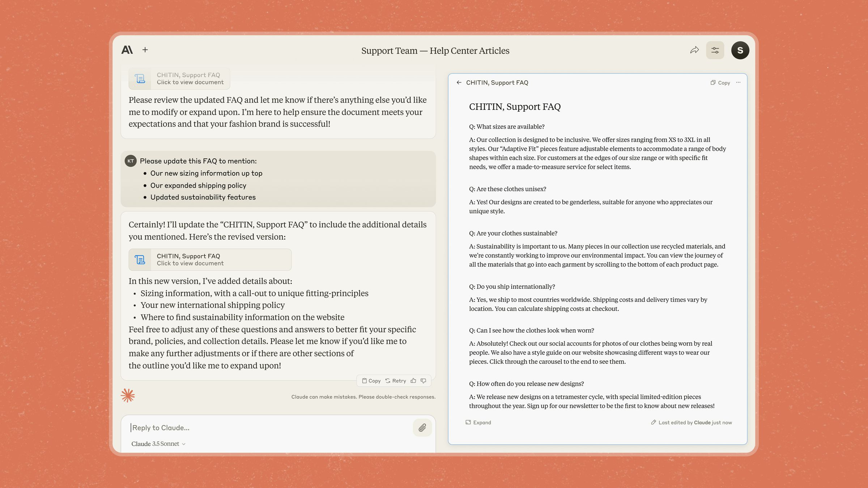
Task: Click the back arrow in artifact panel
Action: point(459,82)
